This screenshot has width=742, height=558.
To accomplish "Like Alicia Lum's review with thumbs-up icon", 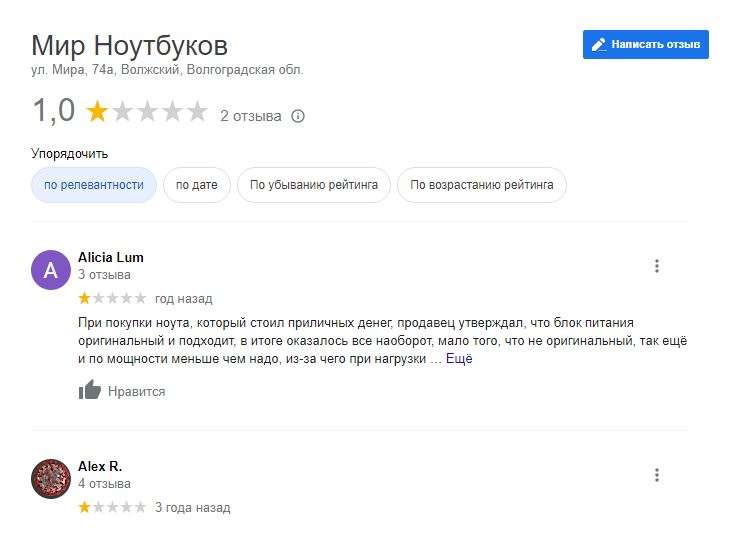I will [89, 390].
